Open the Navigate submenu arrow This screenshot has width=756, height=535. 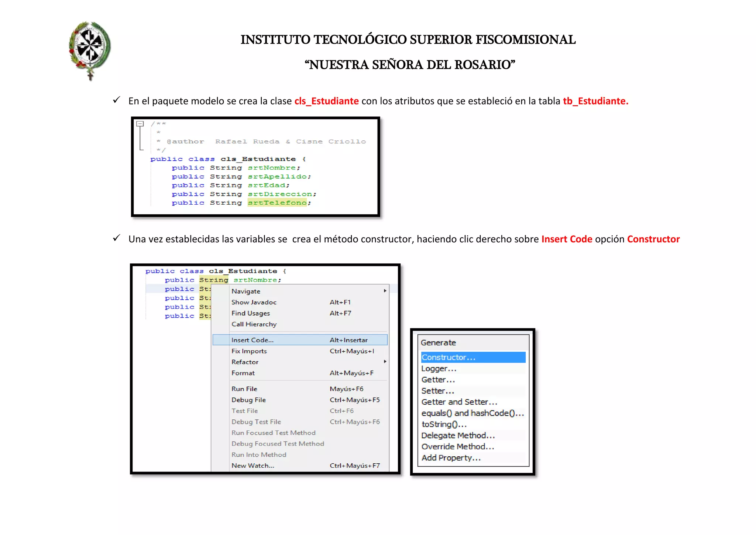coord(385,291)
